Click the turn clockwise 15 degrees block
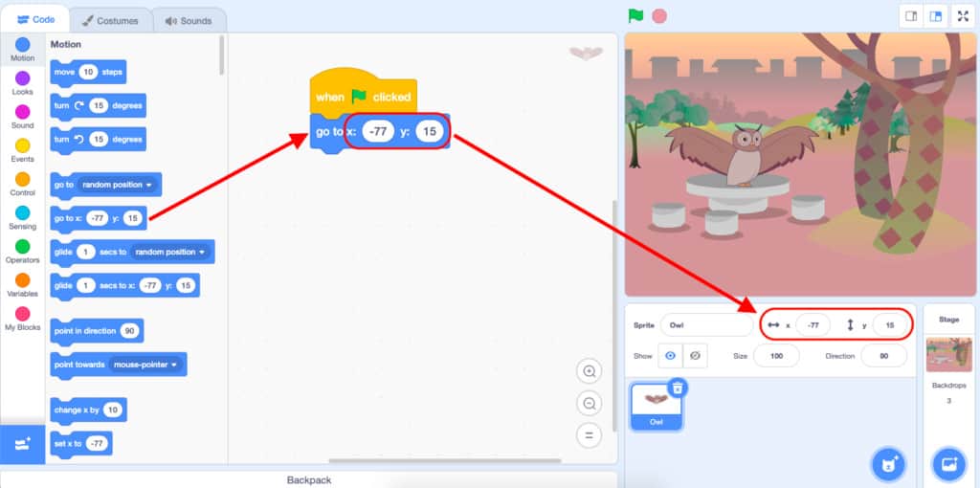This screenshot has height=488, width=980. point(99,106)
